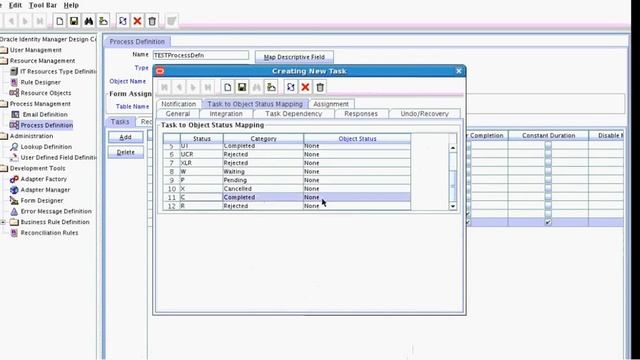Click the next-record arrow in main toolbar
The height and width of the screenshot is (360, 640).
pyautogui.click(x=25, y=21)
